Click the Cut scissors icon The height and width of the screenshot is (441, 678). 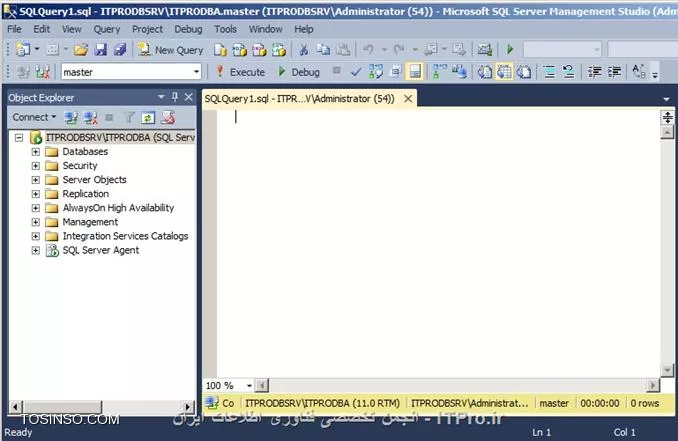pyautogui.click(x=304, y=50)
